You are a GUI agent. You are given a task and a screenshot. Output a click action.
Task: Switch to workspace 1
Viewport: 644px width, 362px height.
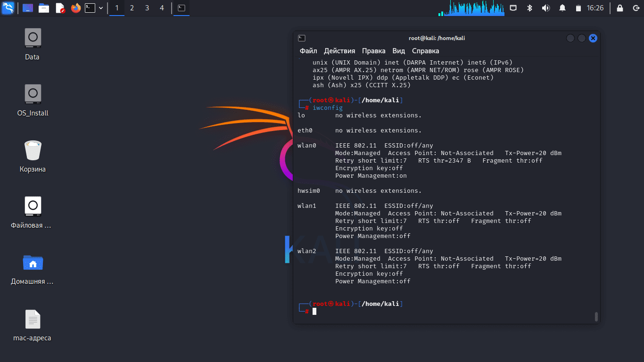pyautogui.click(x=117, y=8)
